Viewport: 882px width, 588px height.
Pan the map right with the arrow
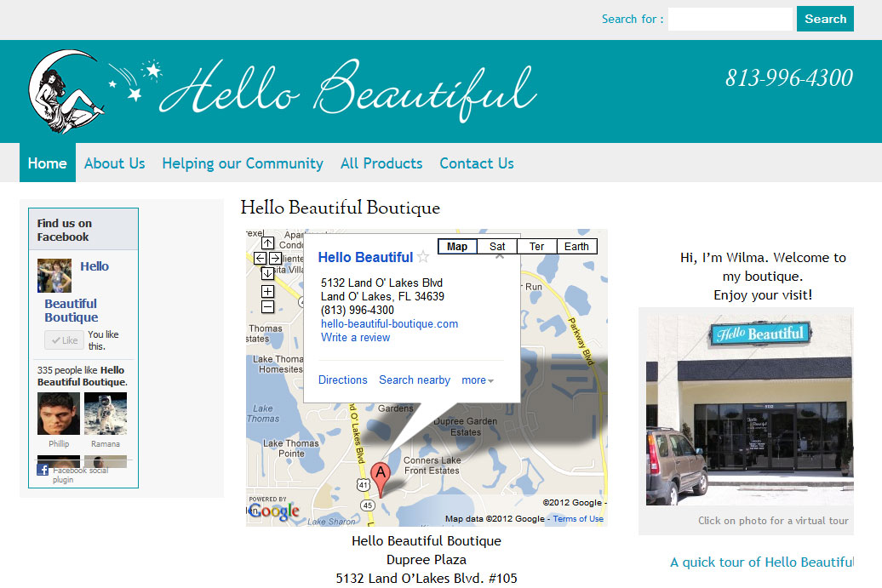(x=275, y=258)
